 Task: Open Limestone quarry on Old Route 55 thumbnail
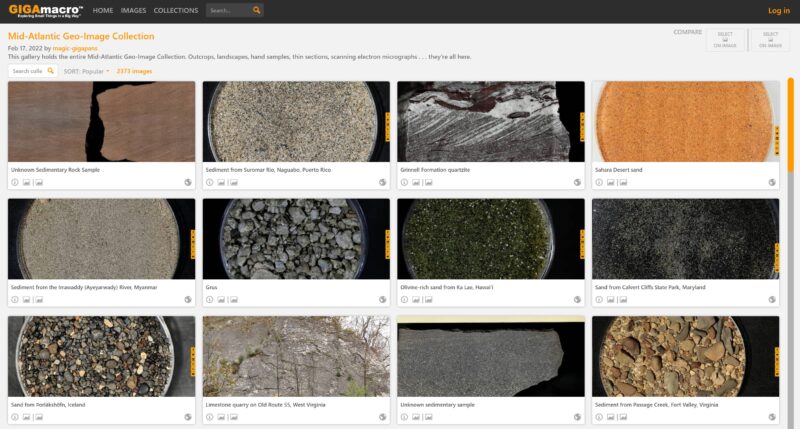296,357
